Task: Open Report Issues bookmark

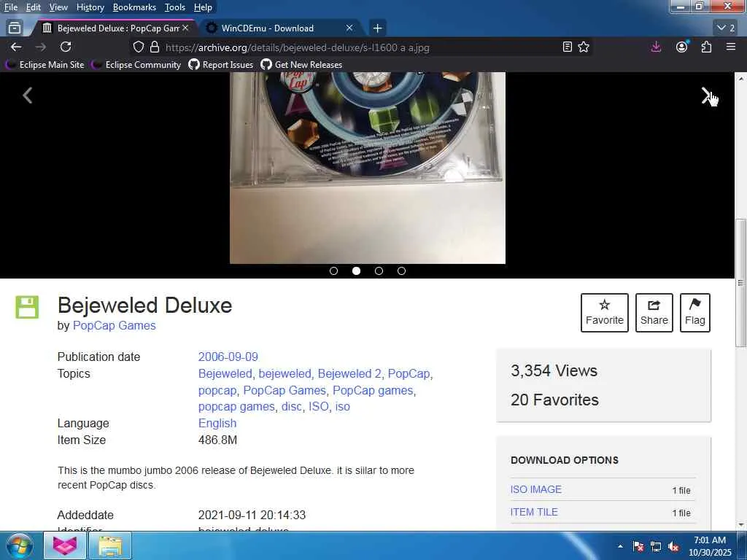Action: coord(221,64)
